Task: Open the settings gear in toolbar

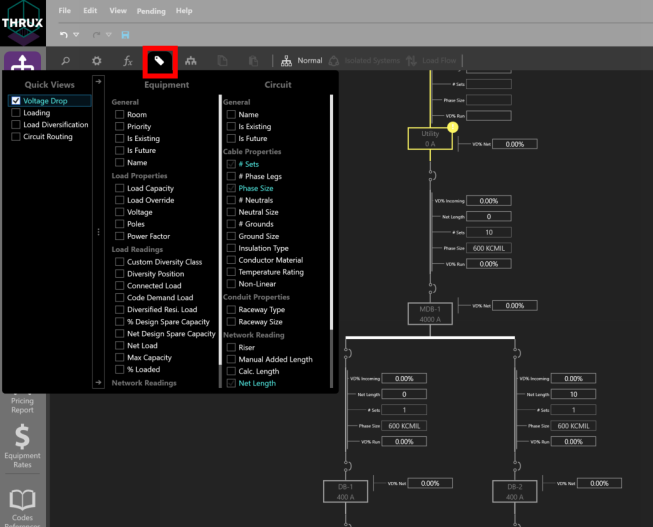Action: coord(96,61)
